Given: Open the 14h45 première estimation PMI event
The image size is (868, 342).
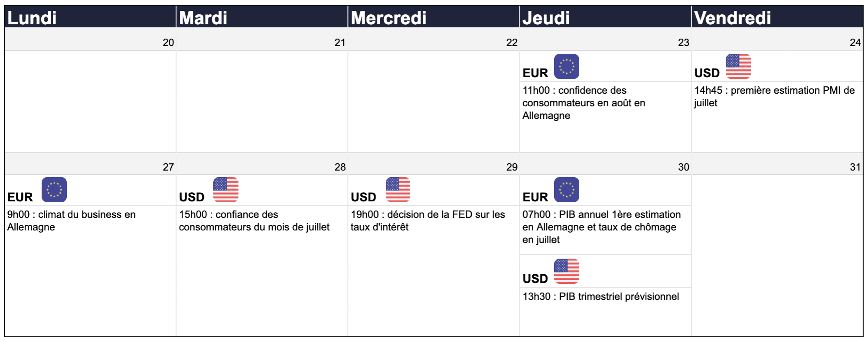Looking at the screenshot, I should pos(774,96).
